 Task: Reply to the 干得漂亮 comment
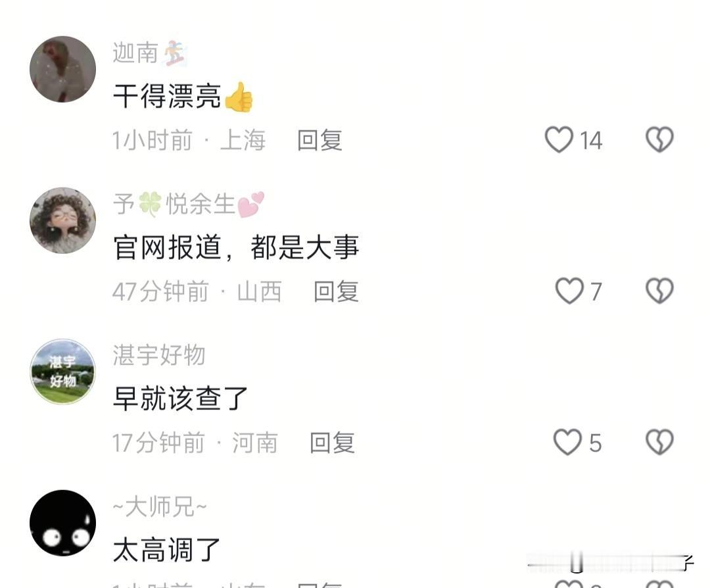[319, 140]
